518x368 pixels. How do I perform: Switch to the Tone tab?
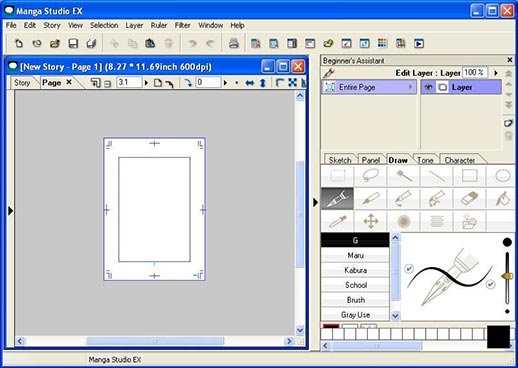[x=425, y=160]
